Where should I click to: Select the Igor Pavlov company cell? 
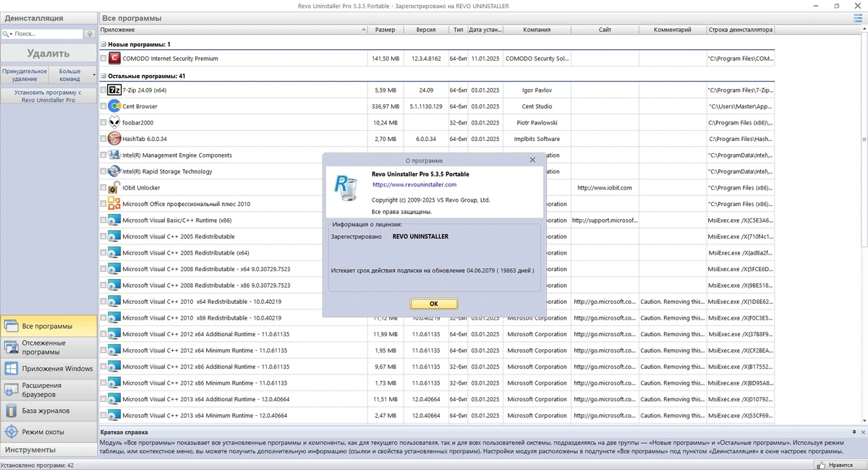(537, 90)
